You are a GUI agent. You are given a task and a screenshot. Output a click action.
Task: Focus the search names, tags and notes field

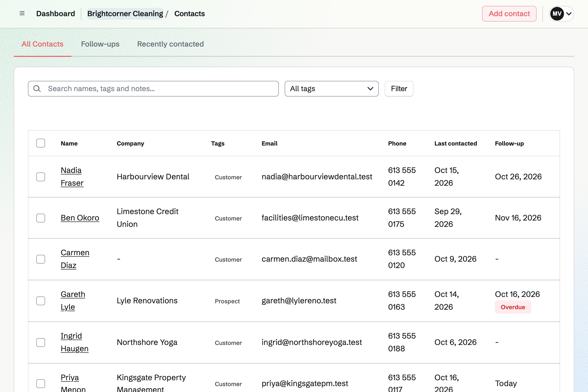(x=153, y=88)
